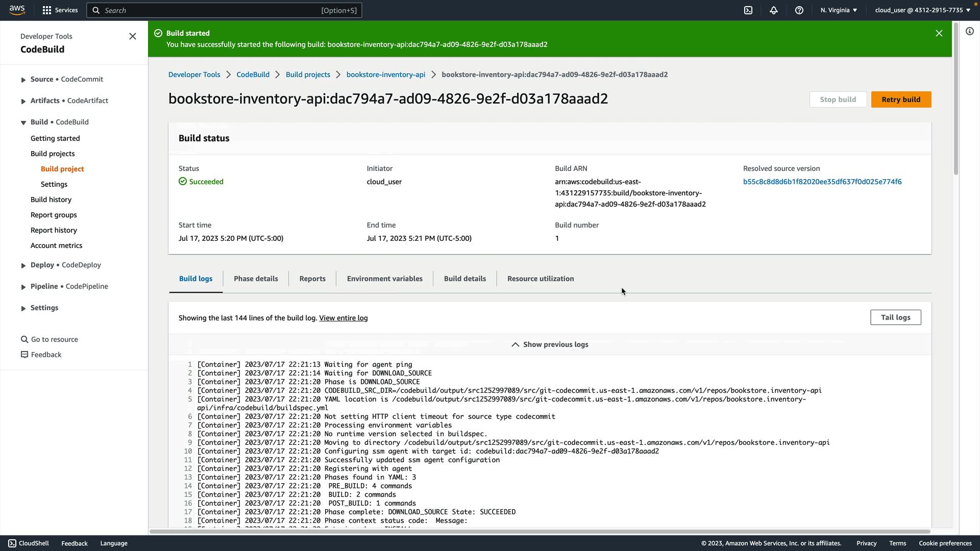Expand the Source CodeCommit section
This screenshot has height=551, width=980.
(x=23, y=80)
